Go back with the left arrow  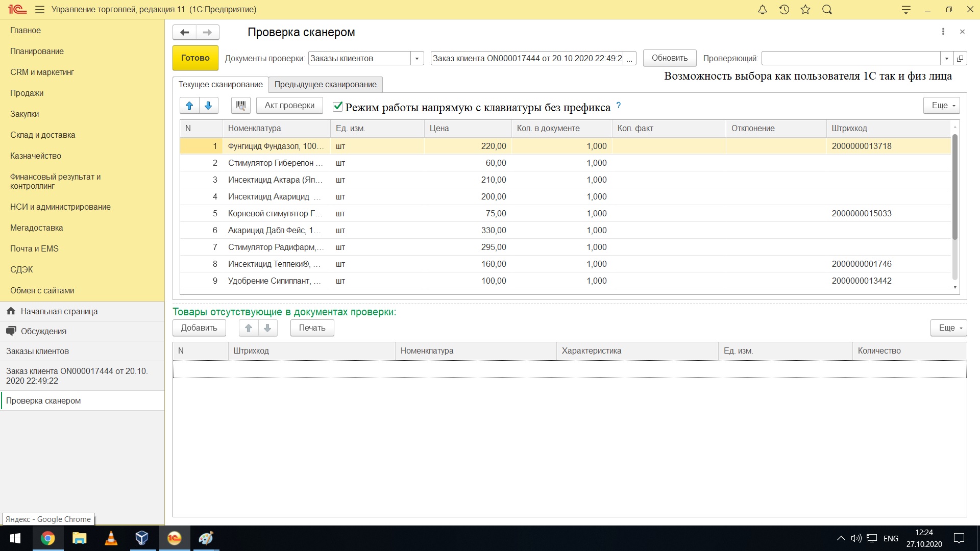(185, 32)
